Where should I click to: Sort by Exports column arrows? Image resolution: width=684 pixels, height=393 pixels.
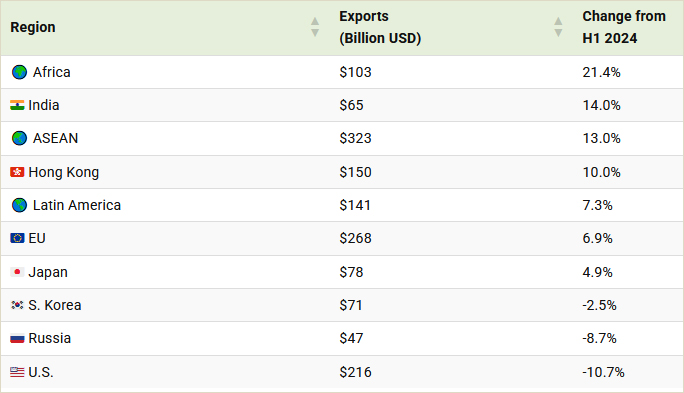click(558, 27)
